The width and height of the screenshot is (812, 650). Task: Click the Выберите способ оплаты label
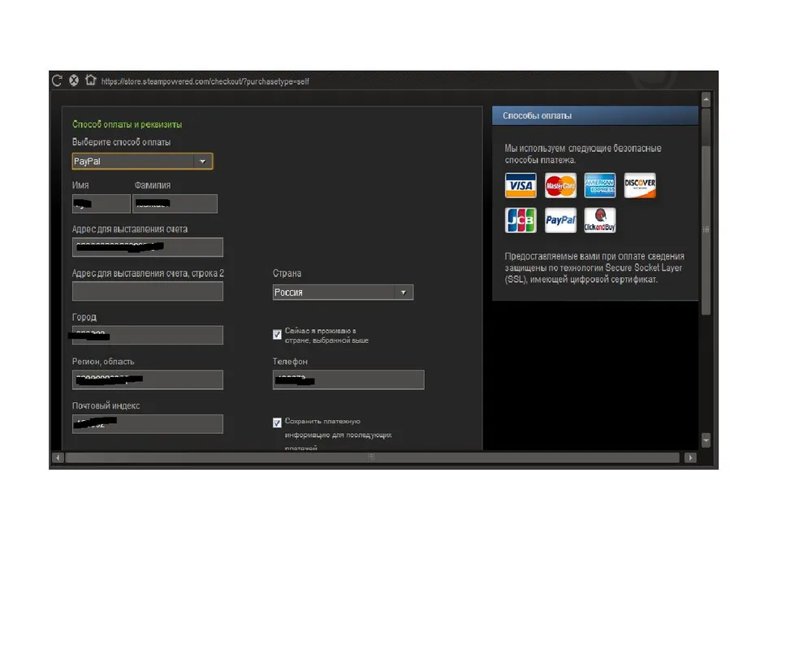tap(121, 142)
